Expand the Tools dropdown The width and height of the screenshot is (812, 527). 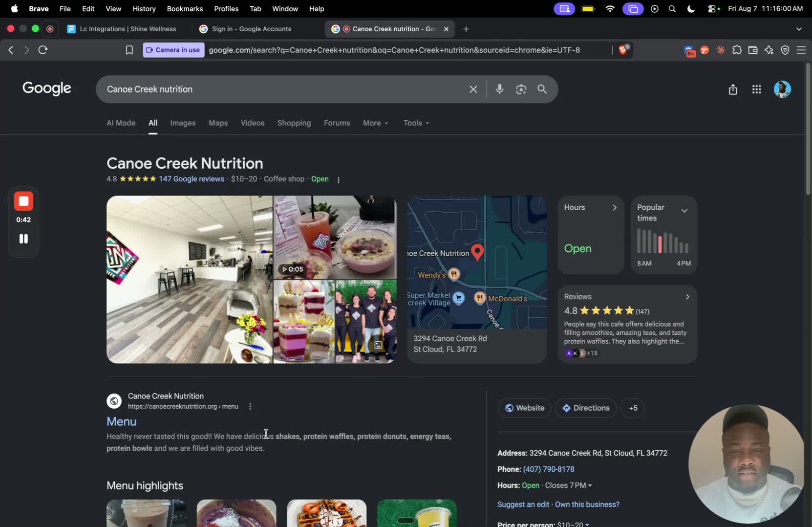coord(416,123)
